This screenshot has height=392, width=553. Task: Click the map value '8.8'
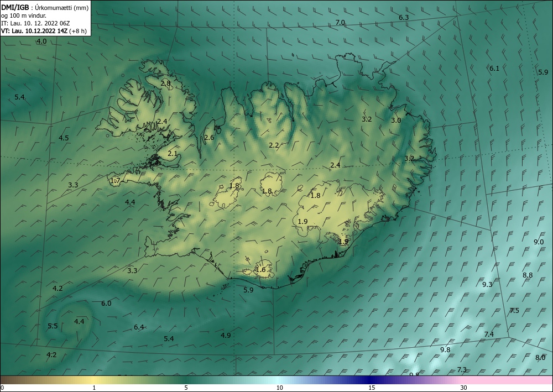point(528,275)
